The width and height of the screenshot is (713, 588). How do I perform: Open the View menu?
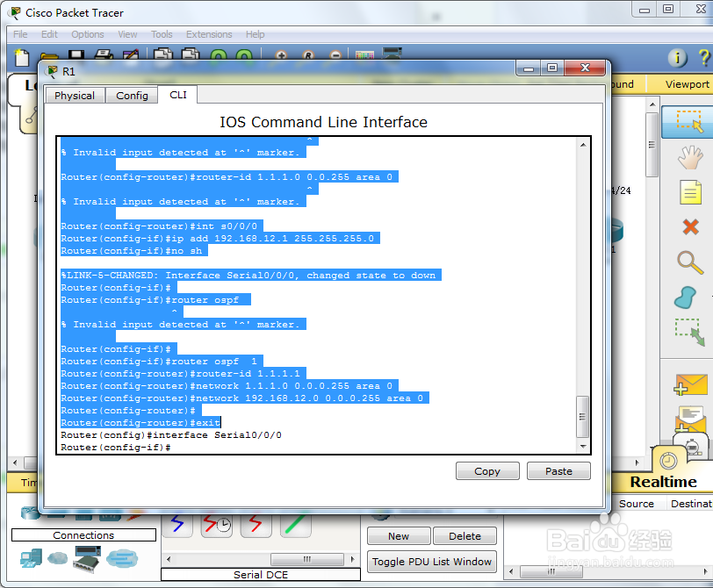(x=127, y=34)
